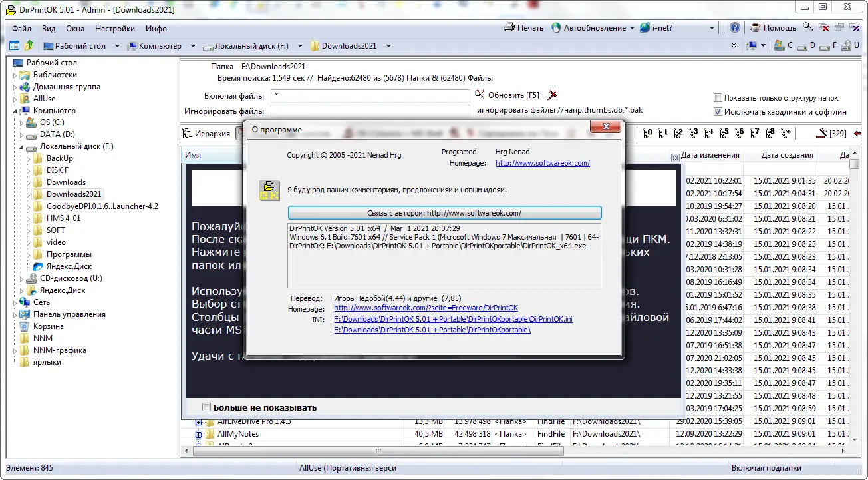Close the 'О программе' dialog
This screenshot has width=868, height=480.
coord(606,126)
